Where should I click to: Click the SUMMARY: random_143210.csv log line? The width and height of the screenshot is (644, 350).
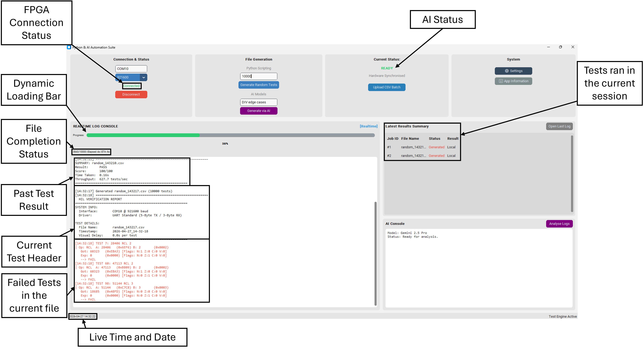[100, 163]
